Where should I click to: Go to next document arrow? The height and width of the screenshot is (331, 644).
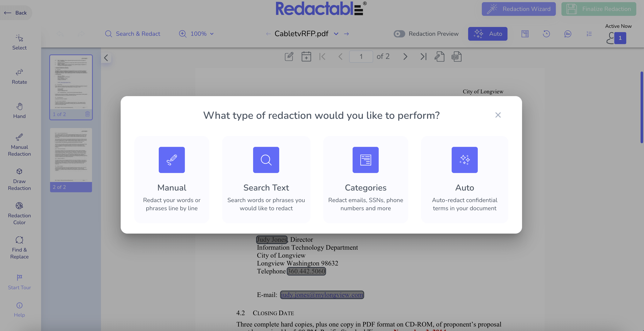(x=346, y=34)
